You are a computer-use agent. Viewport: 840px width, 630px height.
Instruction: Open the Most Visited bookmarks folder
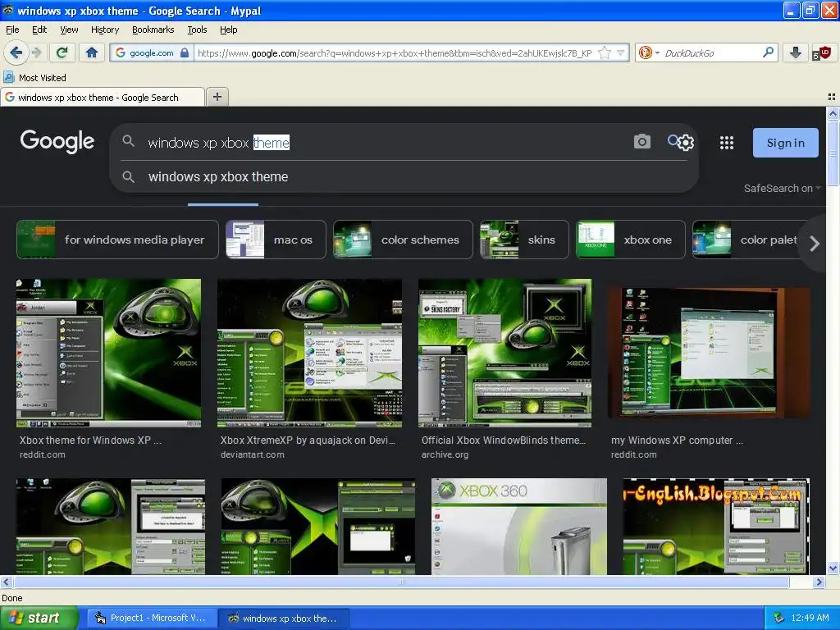pyautogui.click(x=34, y=78)
